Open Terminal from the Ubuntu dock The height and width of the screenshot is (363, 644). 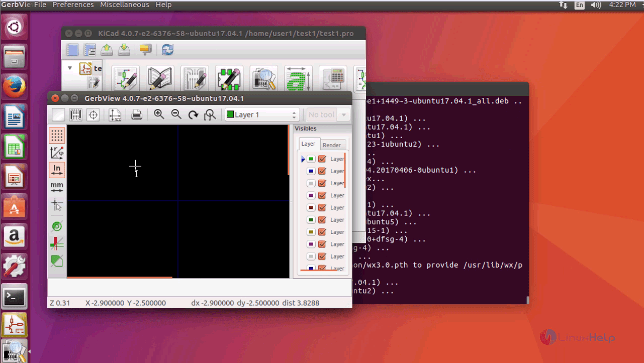click(x=15, y=298)
